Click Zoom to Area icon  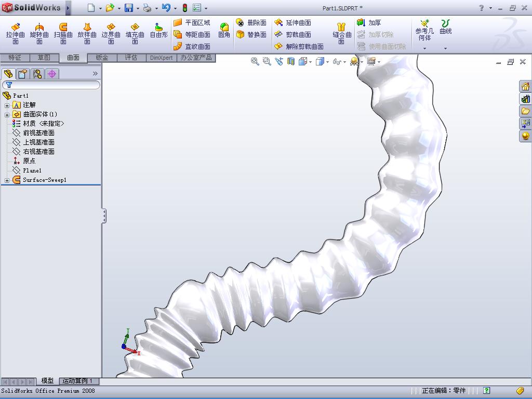click(267, 61)
